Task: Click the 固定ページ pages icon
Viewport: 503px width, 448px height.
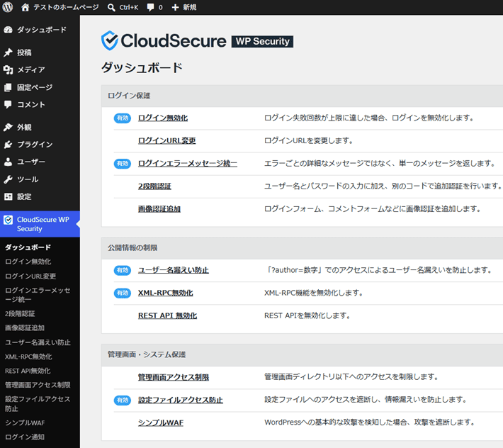Action: click(8, 87)
